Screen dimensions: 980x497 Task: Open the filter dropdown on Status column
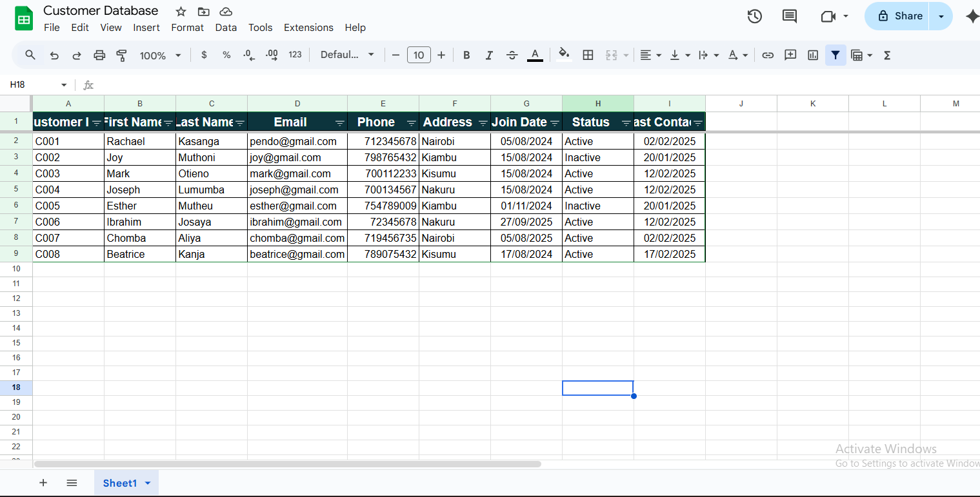click(626, 122)
